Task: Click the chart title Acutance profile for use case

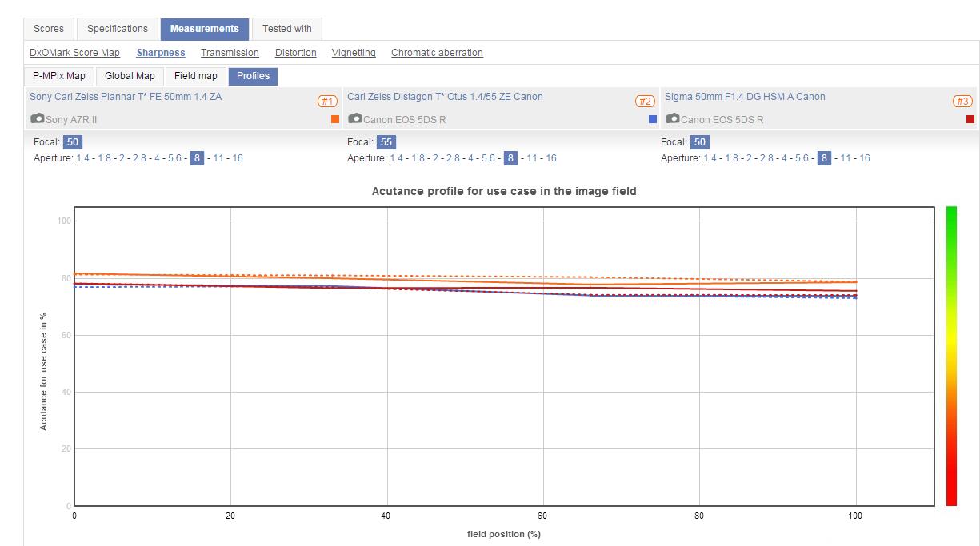Action: pyautogui.click(x=504, y=192)
